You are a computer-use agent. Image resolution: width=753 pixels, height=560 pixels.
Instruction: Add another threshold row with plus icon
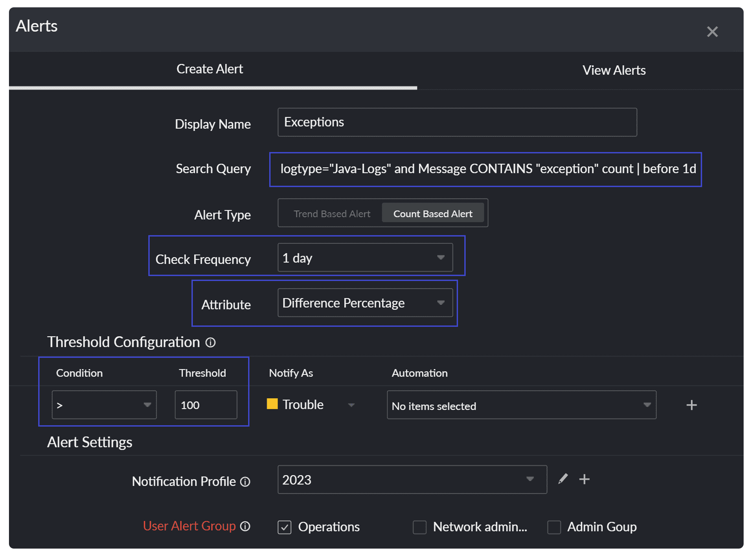click(691, 405)
